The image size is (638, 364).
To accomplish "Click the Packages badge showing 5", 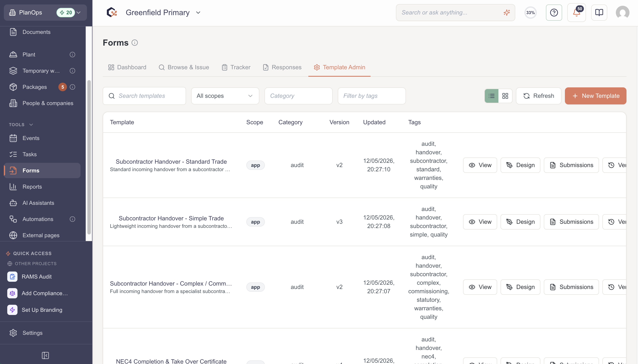I will pyautogui.click(x=62, y=87).
